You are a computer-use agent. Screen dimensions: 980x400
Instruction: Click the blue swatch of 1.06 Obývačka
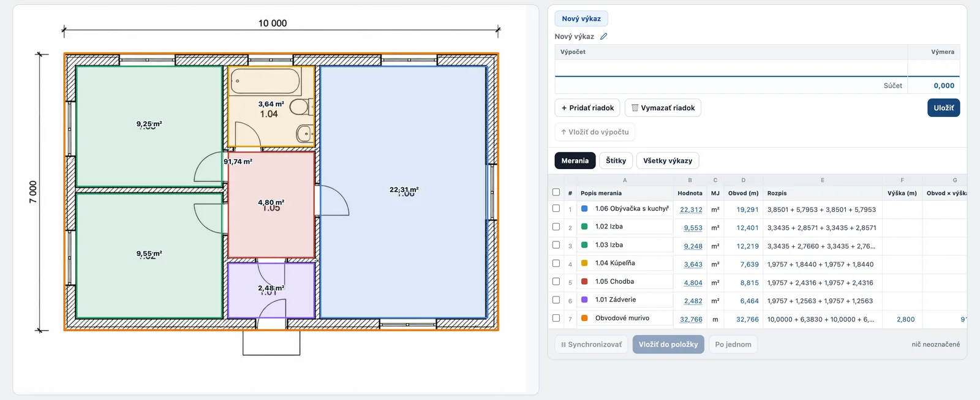pyautogui.click(x=584, y=209)
